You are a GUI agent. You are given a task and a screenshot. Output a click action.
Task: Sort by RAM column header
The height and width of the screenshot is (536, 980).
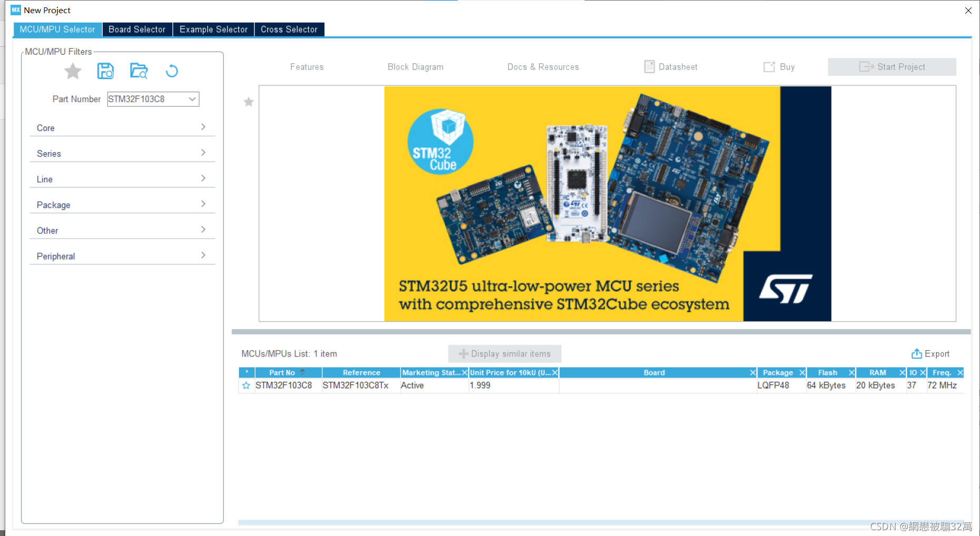877,373
